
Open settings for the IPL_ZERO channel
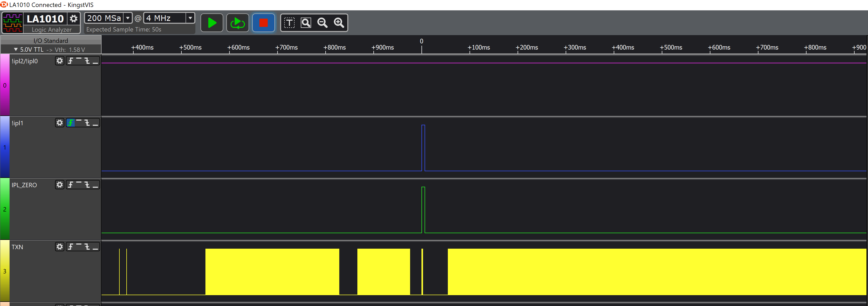[x=60, y=185]
